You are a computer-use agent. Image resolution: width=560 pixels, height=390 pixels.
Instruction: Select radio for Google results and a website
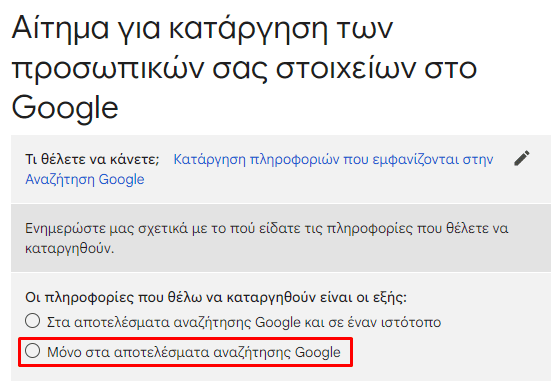pos(32,321)
